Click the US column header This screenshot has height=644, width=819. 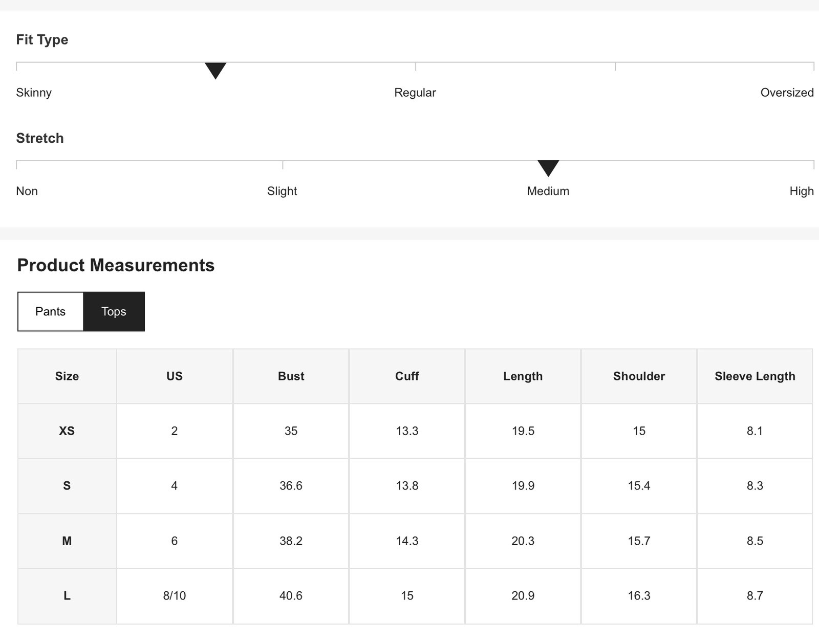[175, 376]
